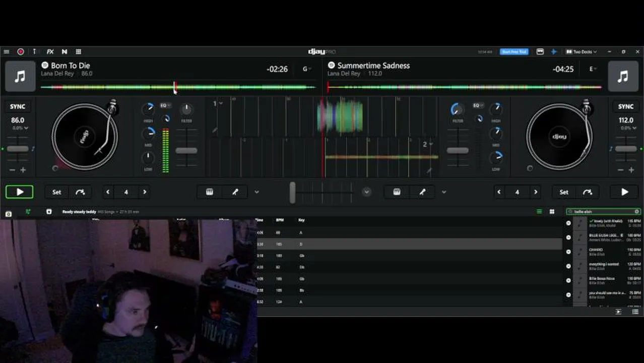
Task: Click the crossfader handle
Action: coord(292,193)
